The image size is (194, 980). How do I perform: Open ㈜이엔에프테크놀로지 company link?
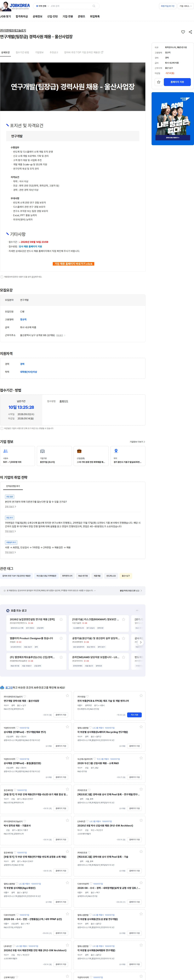[13, 30]
